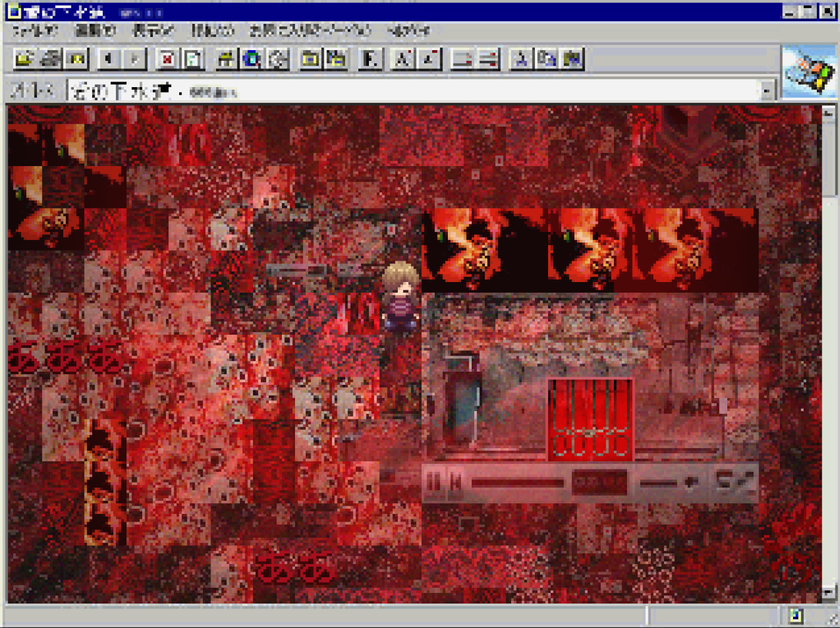Increase text size with larger A icon
The image size is (840, 628).
pyautogui.click(x=403, y=59)
